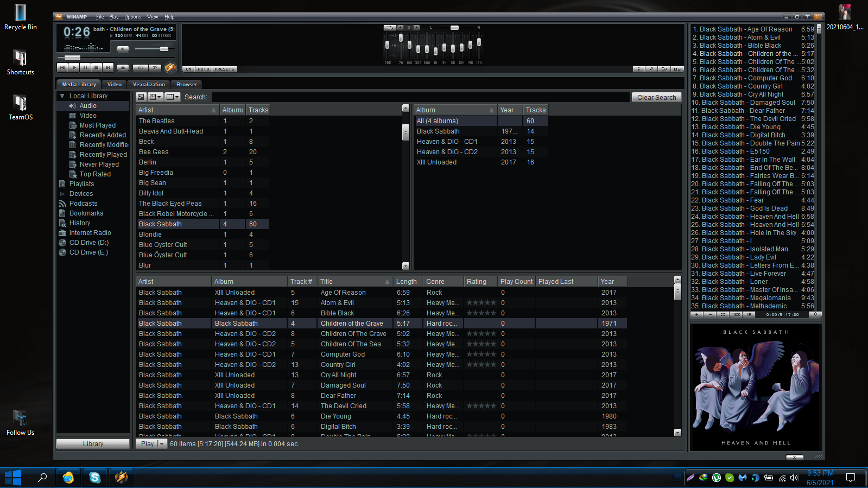Select Audio in library tree
868x488 pixels.
pyautogui.click(x=88, y=106)
